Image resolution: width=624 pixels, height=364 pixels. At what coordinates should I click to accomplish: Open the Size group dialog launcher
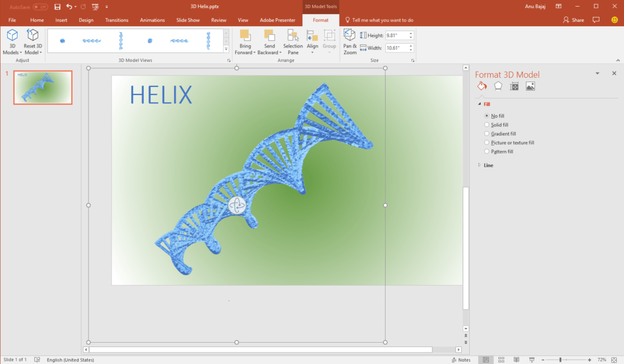click(x=413, y=60)
